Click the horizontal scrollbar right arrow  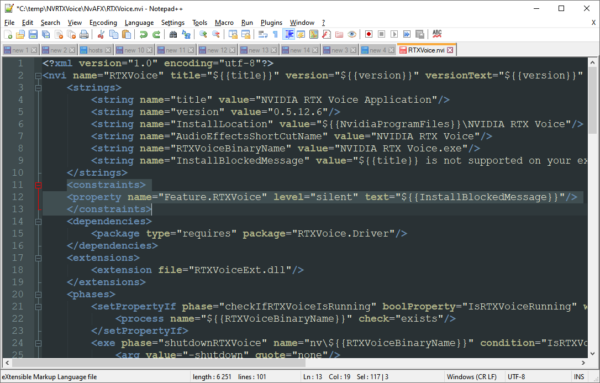point(583,363)
